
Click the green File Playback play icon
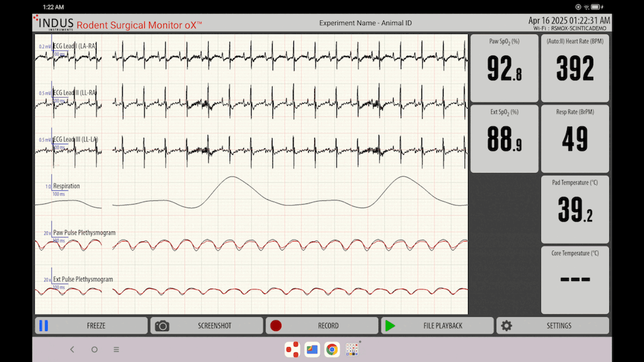390,326
